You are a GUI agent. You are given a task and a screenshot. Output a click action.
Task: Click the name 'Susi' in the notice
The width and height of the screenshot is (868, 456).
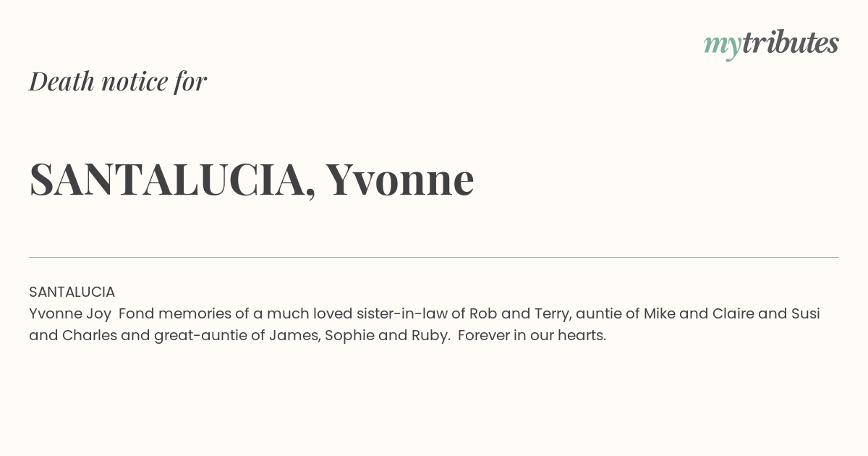pyautogui.click(x=805, y=313)
